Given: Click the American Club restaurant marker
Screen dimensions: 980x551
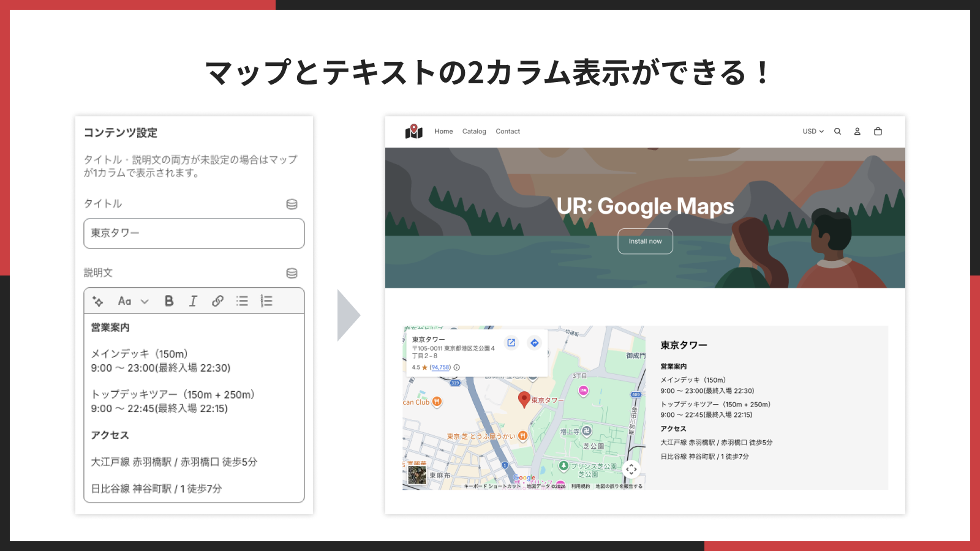Looking at the screenshot, I should pyautogui.click(x=437, y=402).
